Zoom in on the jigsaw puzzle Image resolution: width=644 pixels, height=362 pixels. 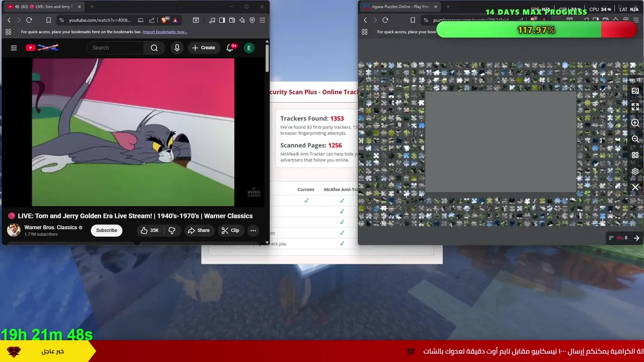point(635,123)
